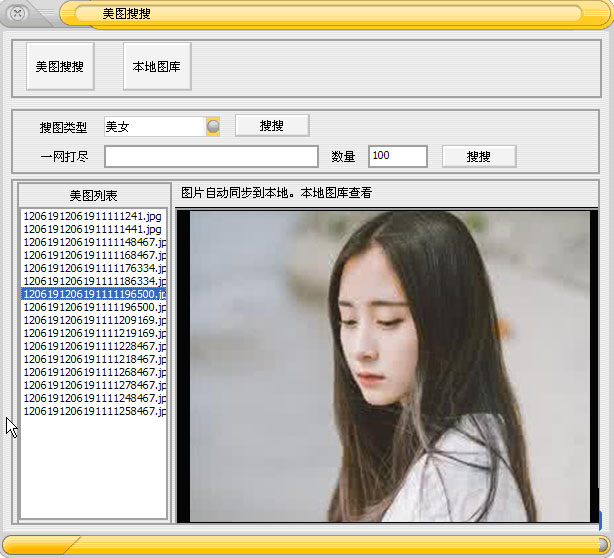The image size is (614, 558).
Task: Click 搜搜 button beside the 数量 field
Action: pyautogui.click(x=479, y=157)
